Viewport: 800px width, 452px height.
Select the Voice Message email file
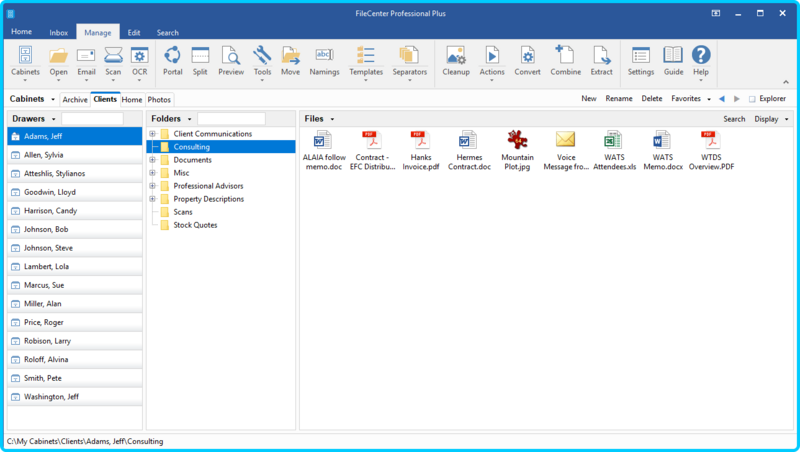click(566, 150)
